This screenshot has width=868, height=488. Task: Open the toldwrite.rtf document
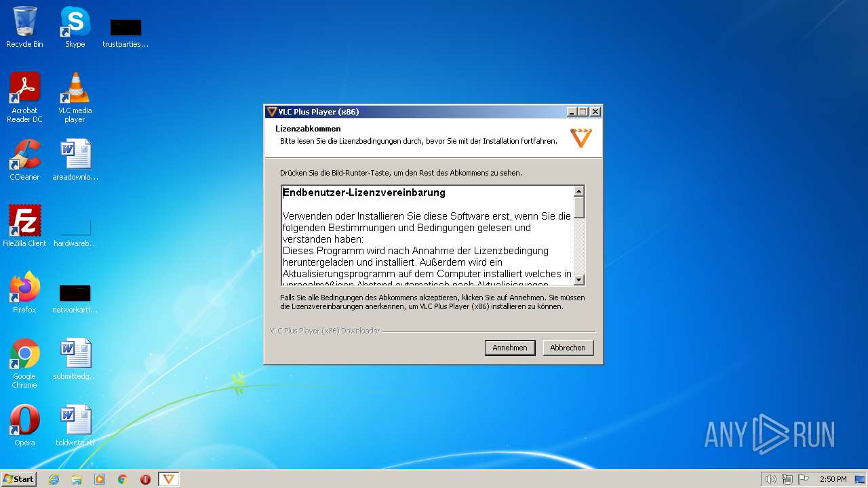[x=75, y=425]
